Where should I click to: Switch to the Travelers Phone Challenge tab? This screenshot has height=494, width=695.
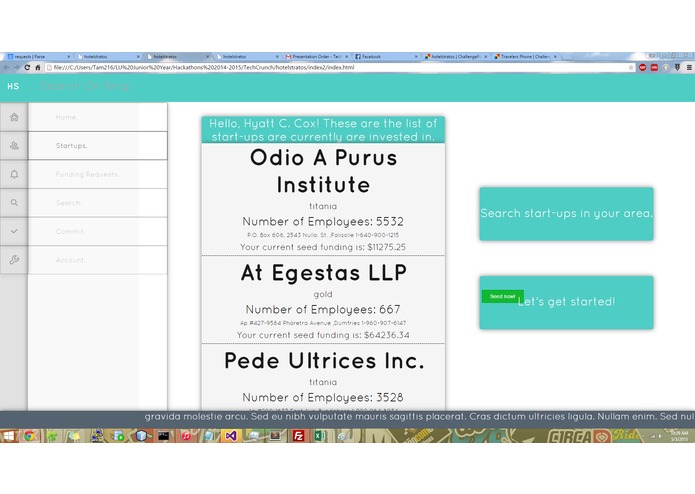(525, 57)
